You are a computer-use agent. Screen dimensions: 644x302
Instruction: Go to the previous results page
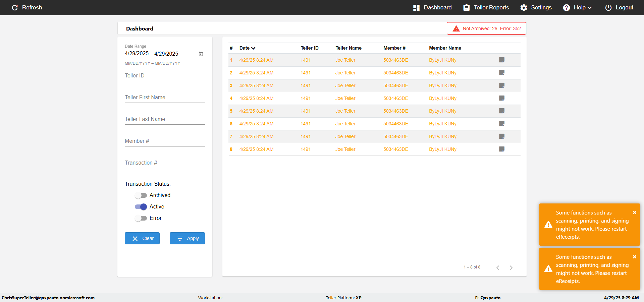pos(498,267)
